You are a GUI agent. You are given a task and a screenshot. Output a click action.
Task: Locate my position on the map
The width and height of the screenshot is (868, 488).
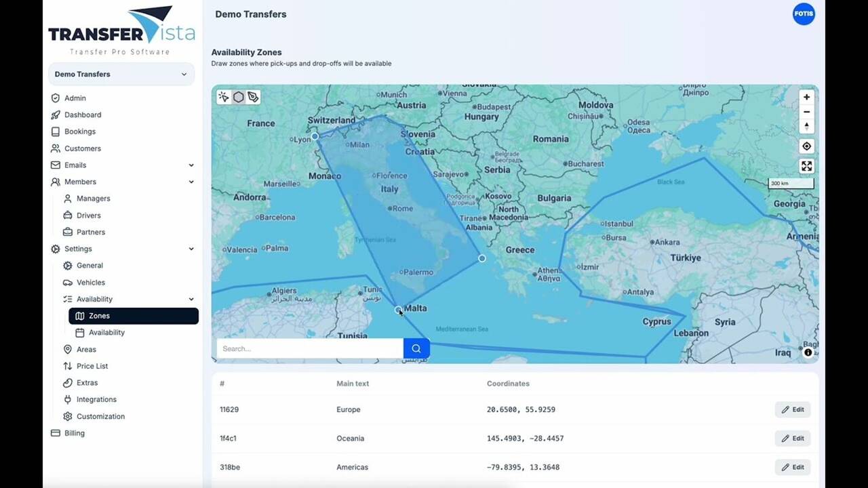point(806,146)
